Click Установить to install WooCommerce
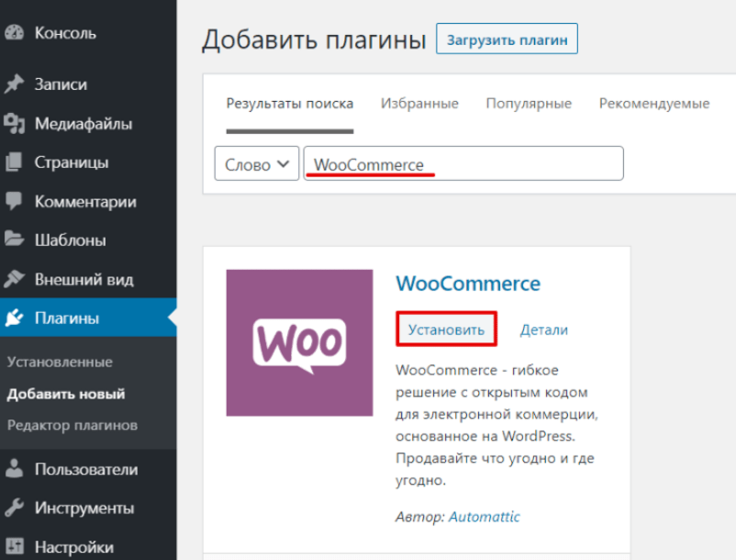 pyautogui.click(x=446, y=330)
